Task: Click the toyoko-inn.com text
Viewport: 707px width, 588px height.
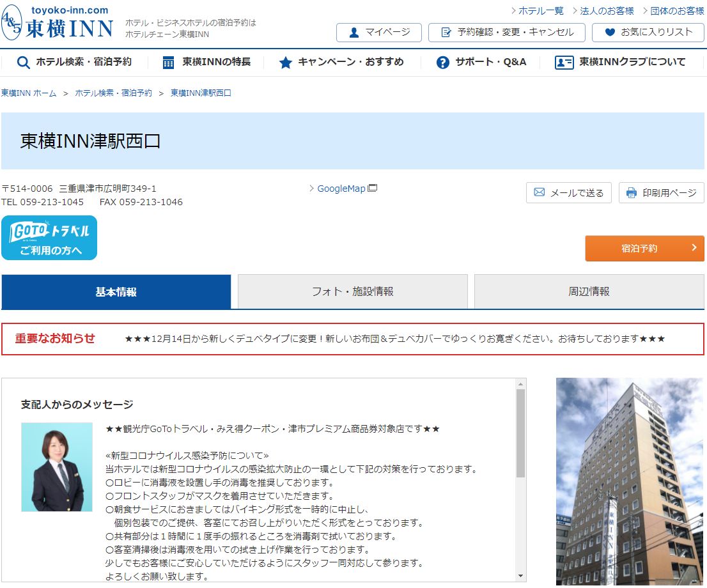Action: (70, 10)
